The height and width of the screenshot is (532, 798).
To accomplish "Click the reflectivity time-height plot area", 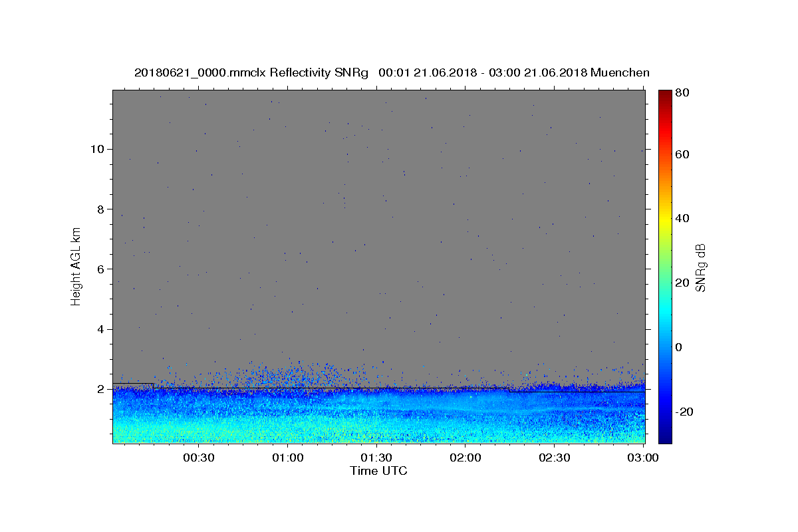I will coord(379,266).
